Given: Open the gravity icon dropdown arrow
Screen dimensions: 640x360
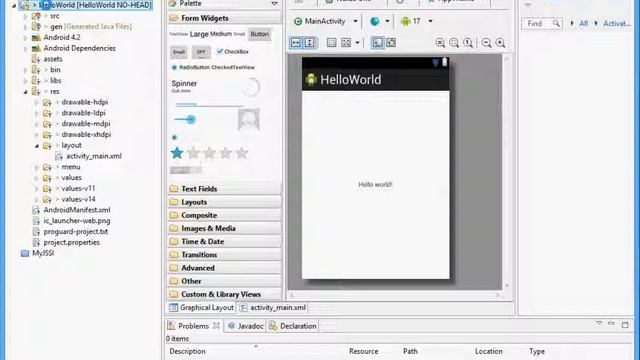Looking at the screenshot, I should (358, 42).
